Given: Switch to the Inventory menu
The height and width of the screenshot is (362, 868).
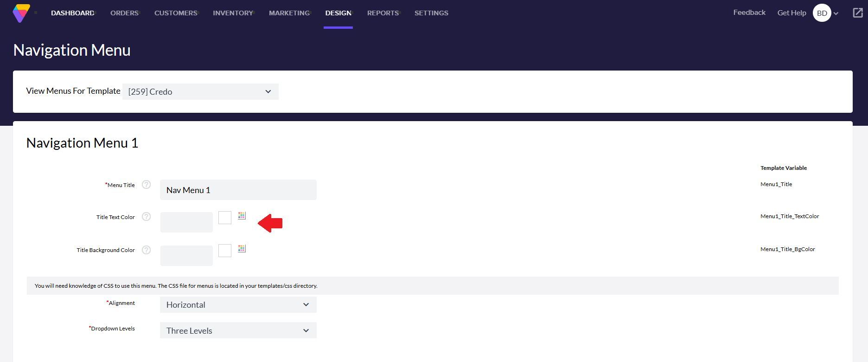Looking at the screenshot, I should pyautogui.click(x=233, y=13).
